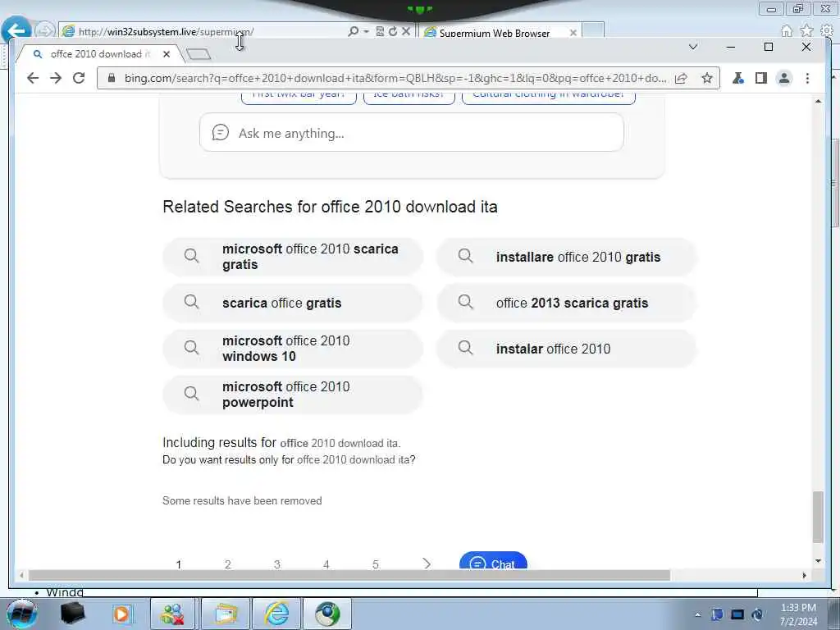Show hidden system tray icons
This screenshot has height=630, width=840.
[697, 614]
